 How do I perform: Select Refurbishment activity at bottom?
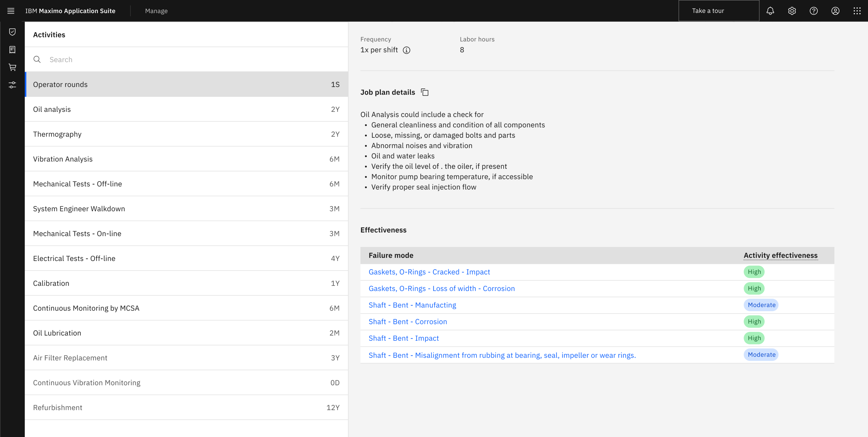tap(186, 407)
